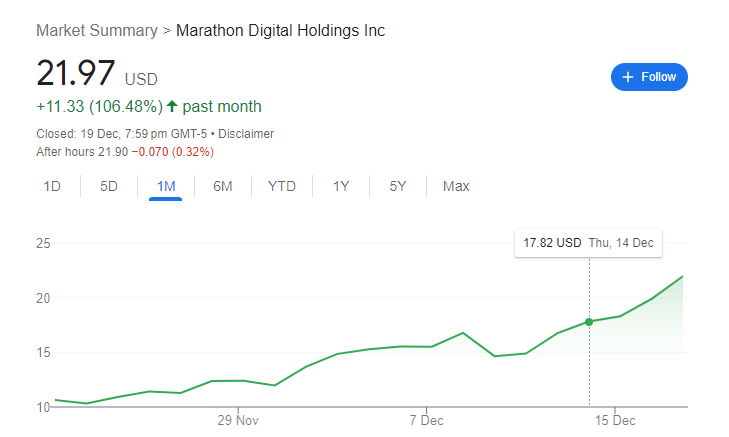Click the Follow button
The image size is (729, 437).
(x=649, y=77)
